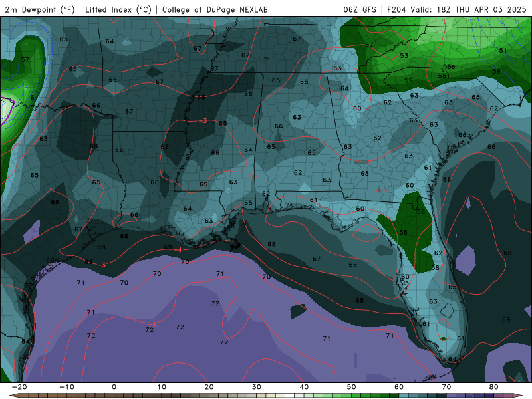Click the '30' colorbar scale label
This screenshot has height=399, width=532.
pos(257,387)
